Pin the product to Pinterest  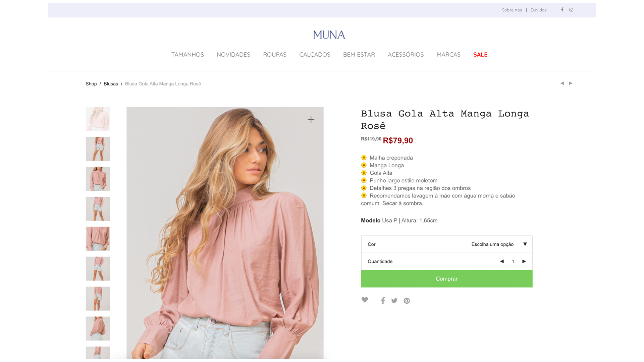tap(407, 301)
